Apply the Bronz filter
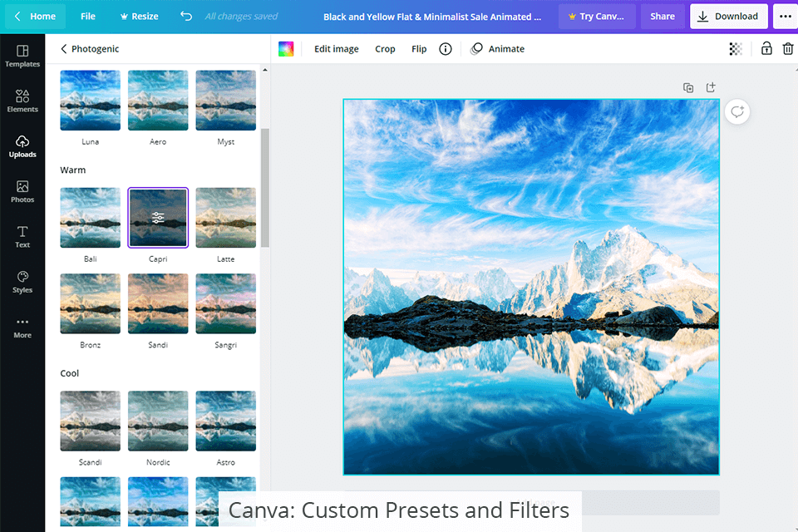This screenshot has width=798, height=532. point(90,303)
